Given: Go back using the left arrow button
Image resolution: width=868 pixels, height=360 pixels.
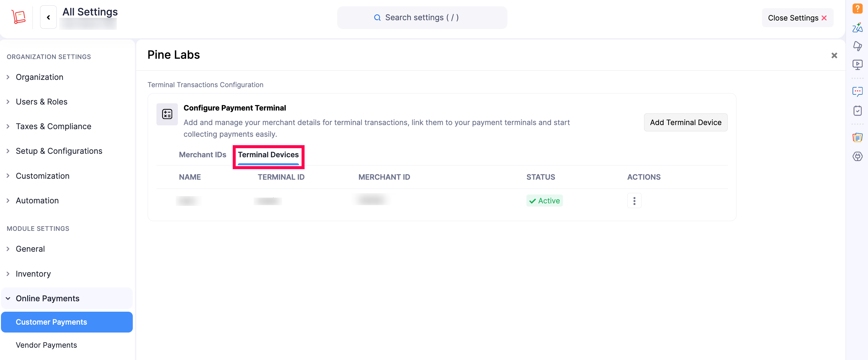Looking at the screenshot, I should pyautogui.click(x=49, y=17).
